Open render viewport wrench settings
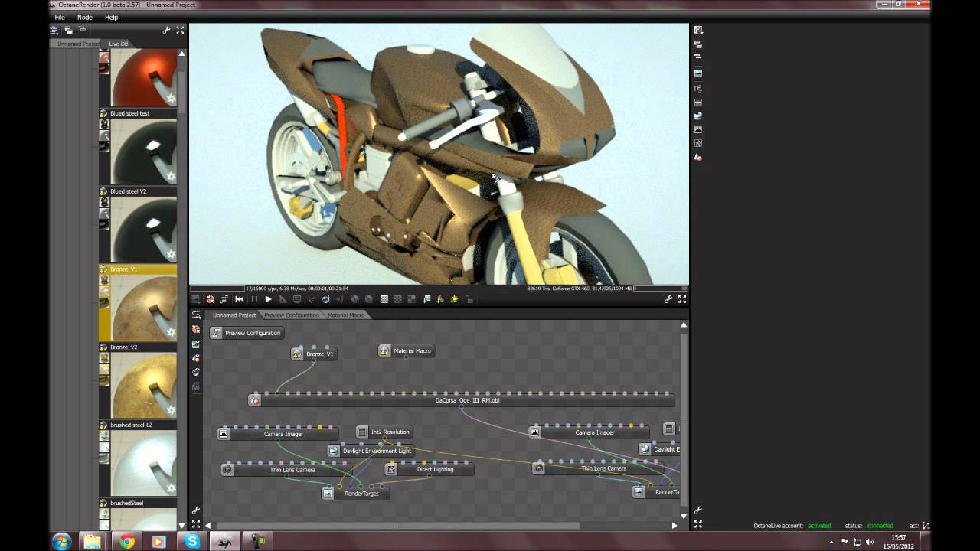The height and width of the screenshot is (551, 980). click(x=668, y=299)
